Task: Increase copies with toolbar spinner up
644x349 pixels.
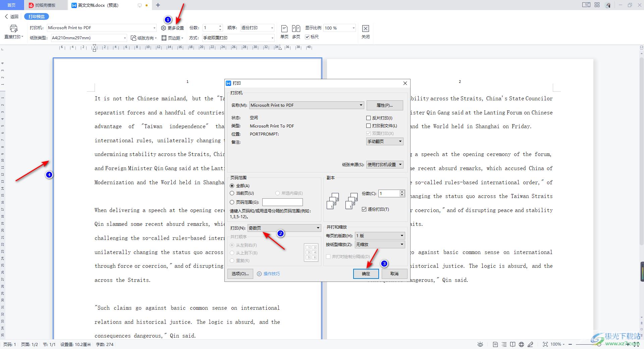Action: 220,26
